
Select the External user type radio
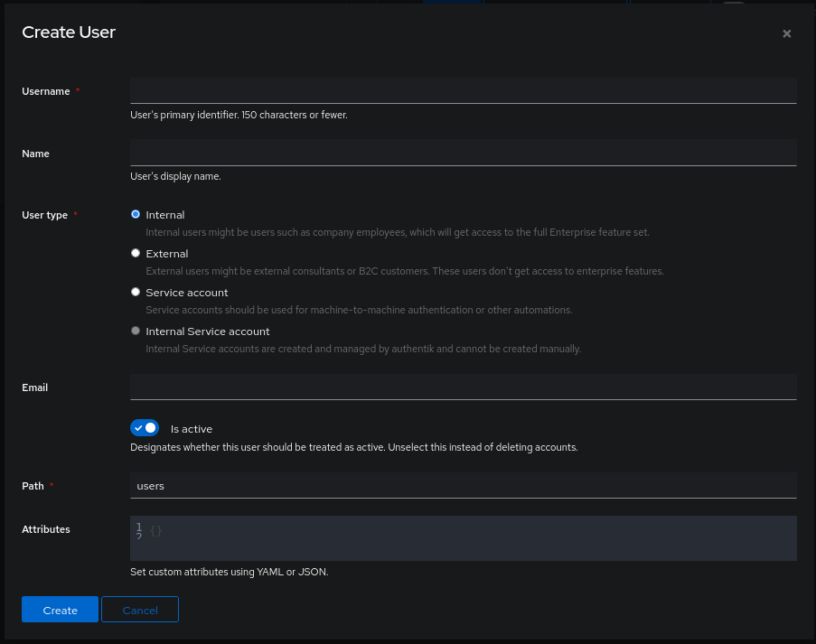pyautogui.click(x=136, y=253)
